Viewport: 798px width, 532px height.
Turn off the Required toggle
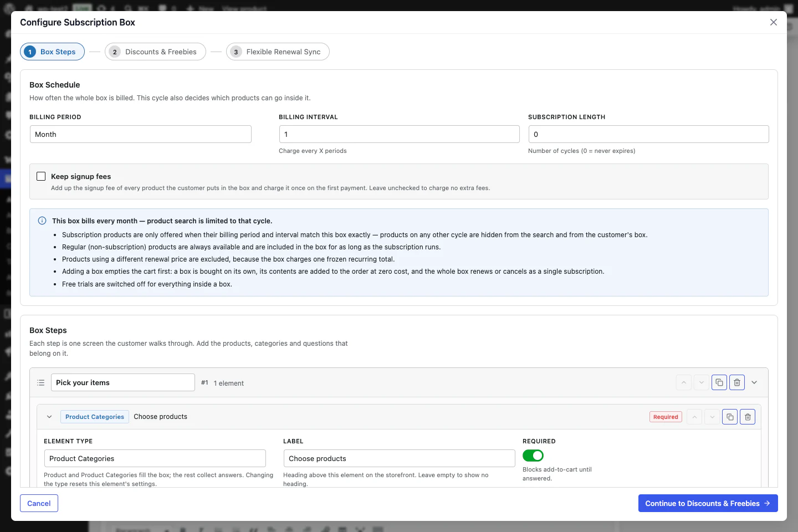[x=533, y=456]
